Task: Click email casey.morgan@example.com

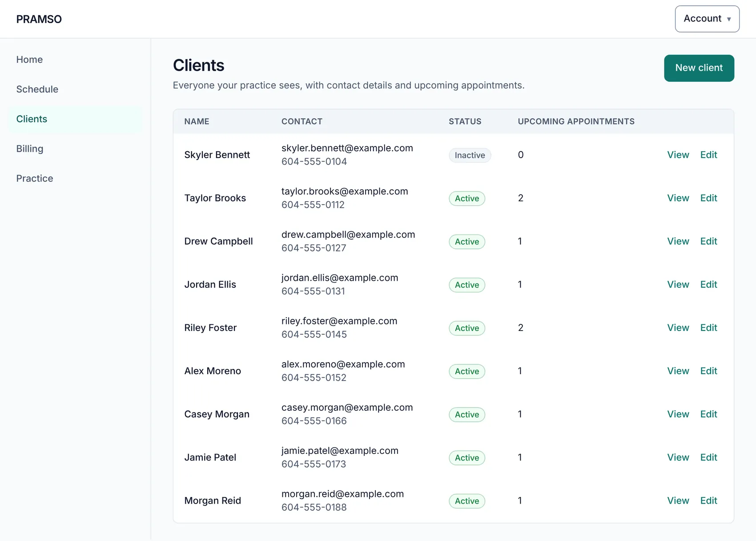Action: [x=347, y=407]
